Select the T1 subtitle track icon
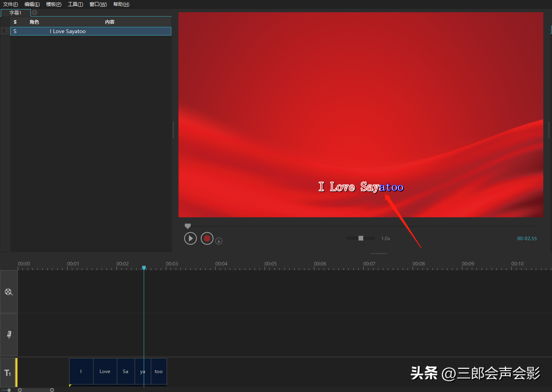Image resolution: width=552 pixels, height=392 pixels. [8, 373]
